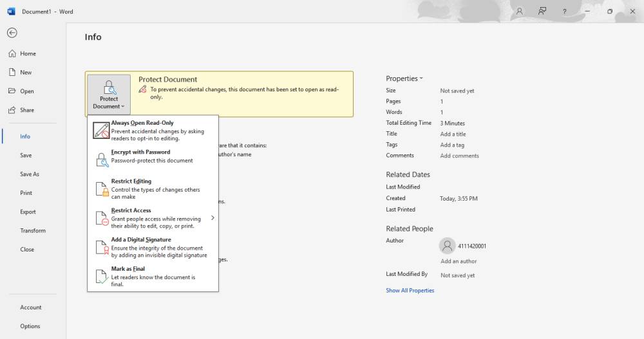Click Add comments field

[460, 156]
